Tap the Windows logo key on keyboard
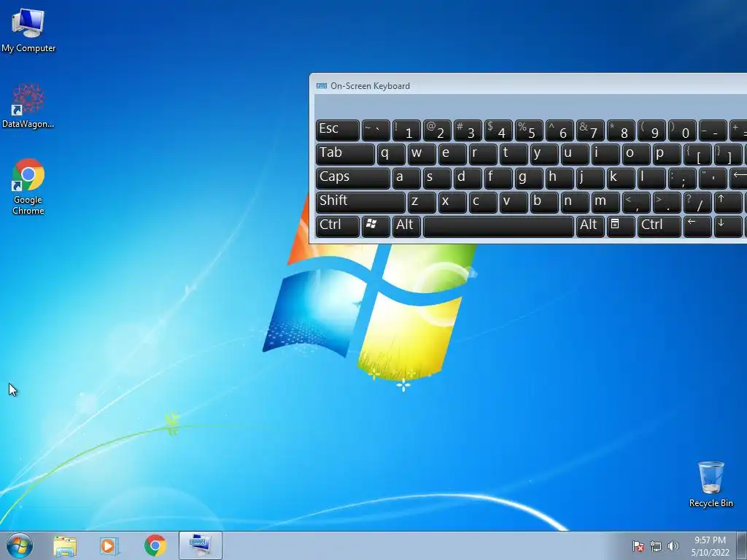Viewport: 747px width, 560px height. [376, 226]
